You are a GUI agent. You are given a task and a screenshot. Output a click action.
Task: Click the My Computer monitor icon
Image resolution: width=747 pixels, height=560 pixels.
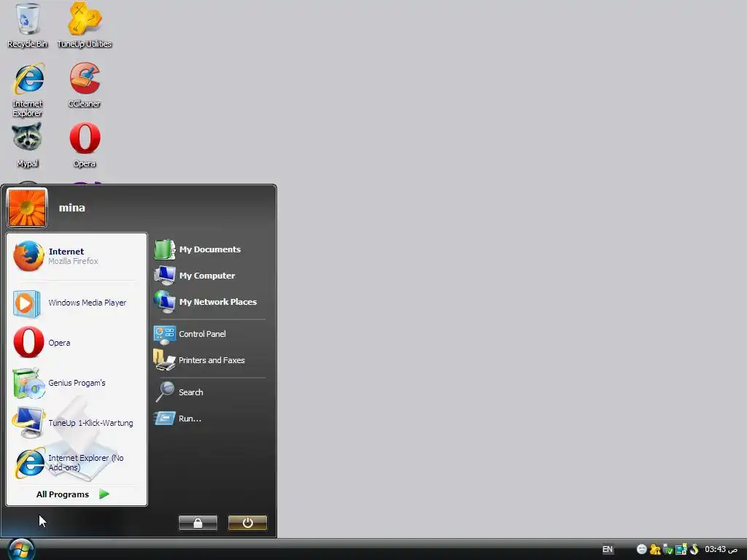[x=165, y=275]
